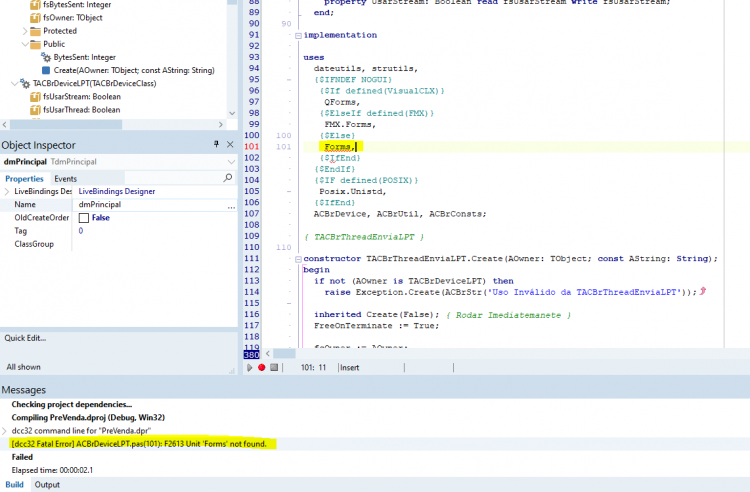Close the Object Inspector panel

(x=230, y=144)
